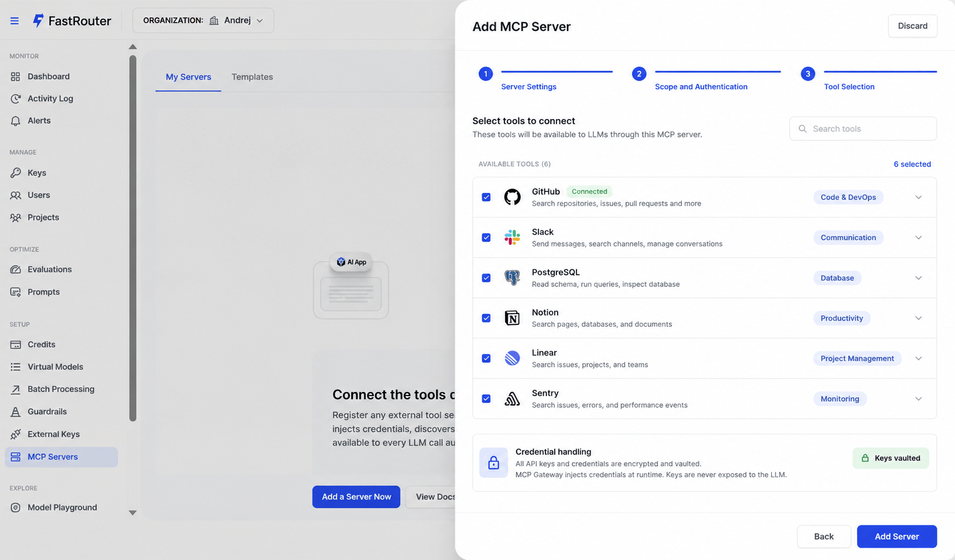Click the Sentry logo icon
The image size is (955, 560).
(x=512, y=399)
